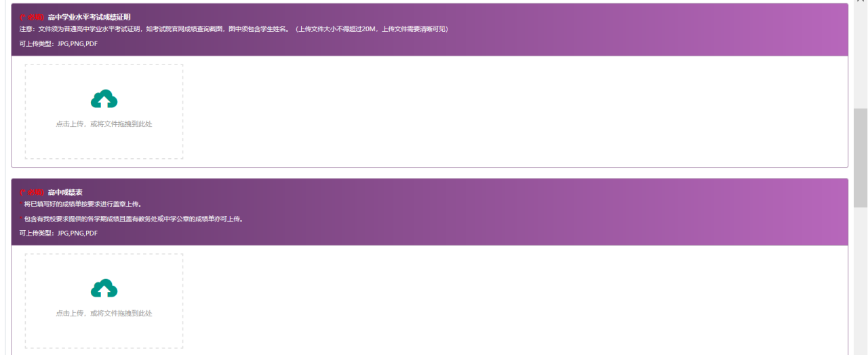Click red 必填 marker beside 高中成绩表

[32, 193]
